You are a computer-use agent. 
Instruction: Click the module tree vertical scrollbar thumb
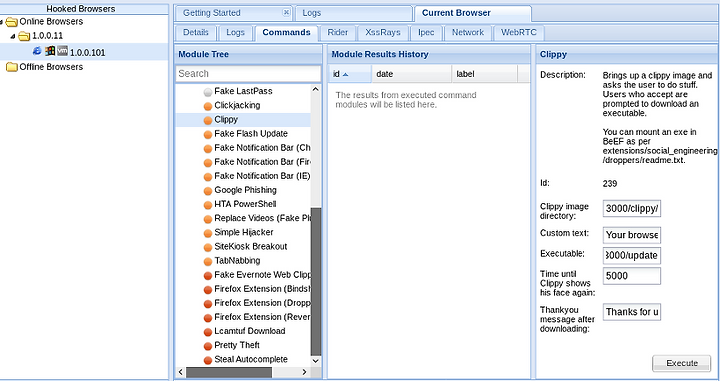(316, 282)
